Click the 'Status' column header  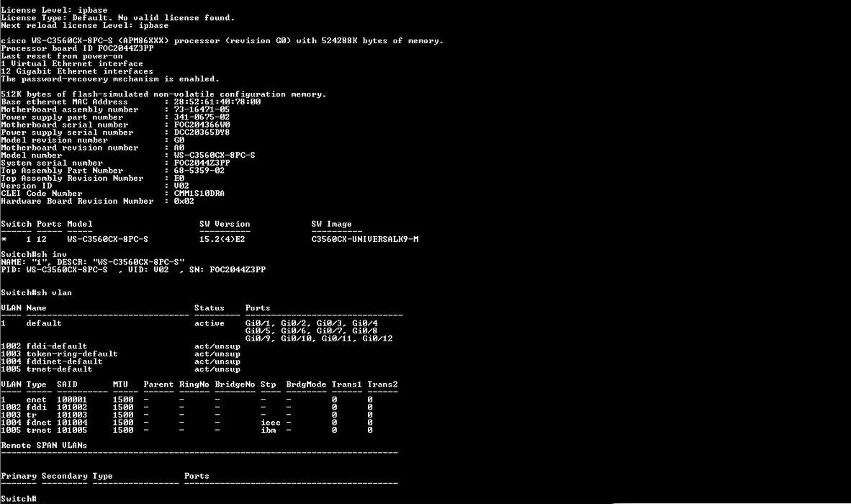tap(210, 308)
